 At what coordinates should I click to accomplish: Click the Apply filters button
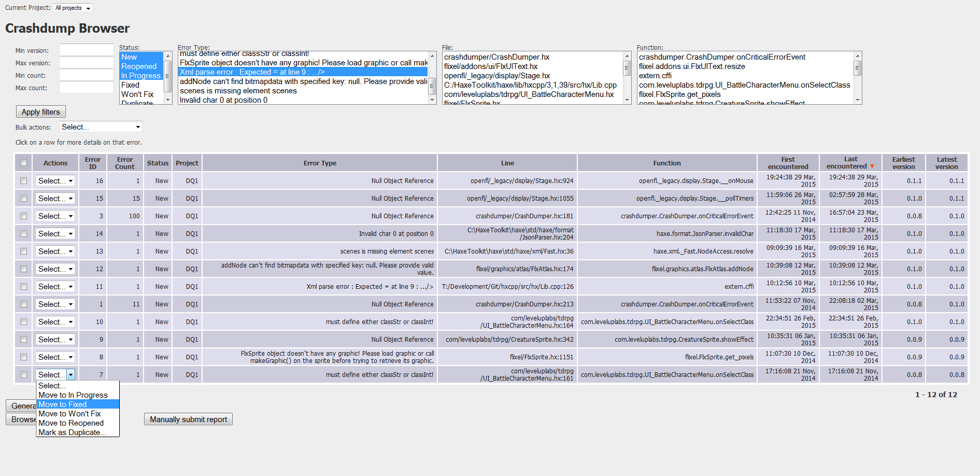point(41,112)
